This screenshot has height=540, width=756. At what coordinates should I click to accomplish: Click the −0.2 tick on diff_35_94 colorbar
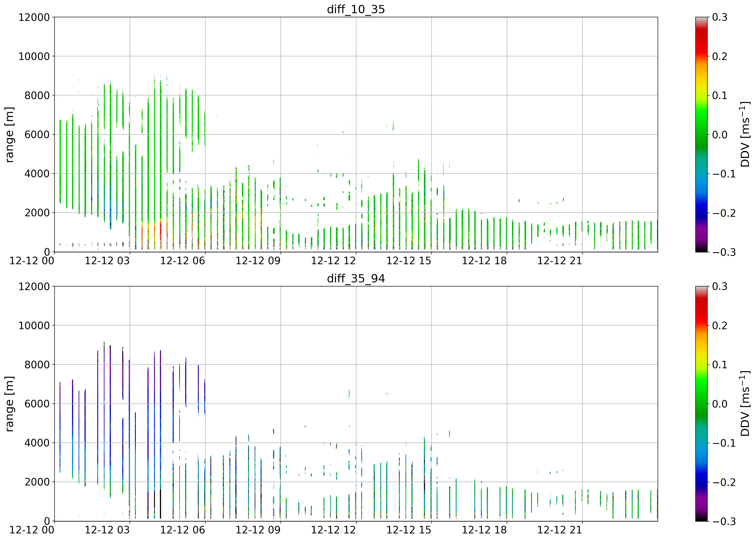pos(724,483)
